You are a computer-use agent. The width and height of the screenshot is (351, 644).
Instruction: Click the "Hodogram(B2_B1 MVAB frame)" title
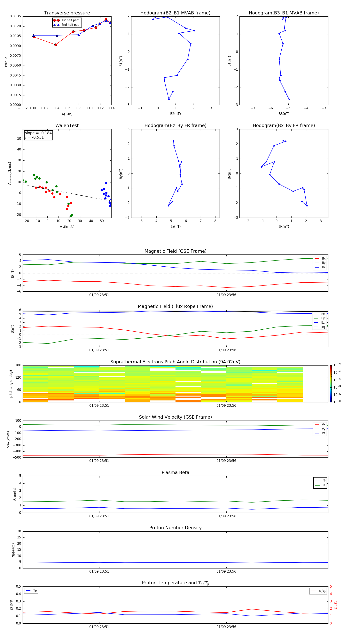pyautogui.click(x=175, y=13)
